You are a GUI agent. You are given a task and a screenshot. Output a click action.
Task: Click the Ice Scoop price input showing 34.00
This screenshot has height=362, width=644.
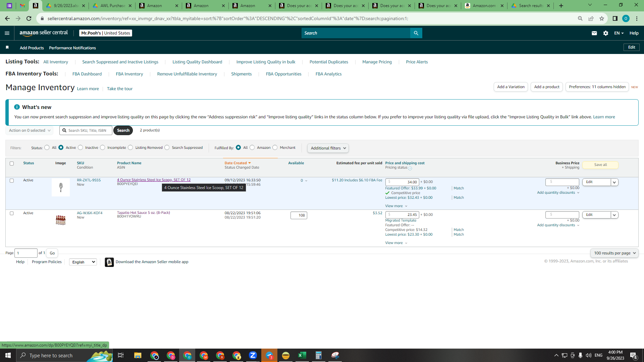402,182
